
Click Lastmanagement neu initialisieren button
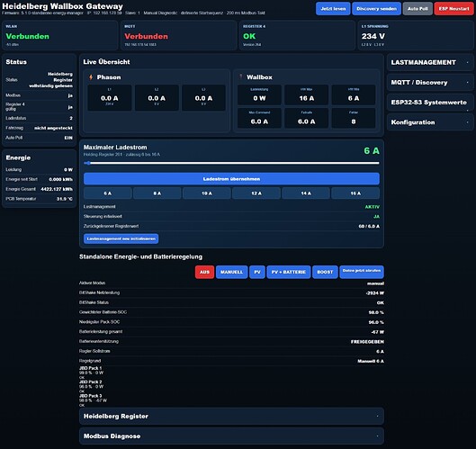(x=121, y=238)
